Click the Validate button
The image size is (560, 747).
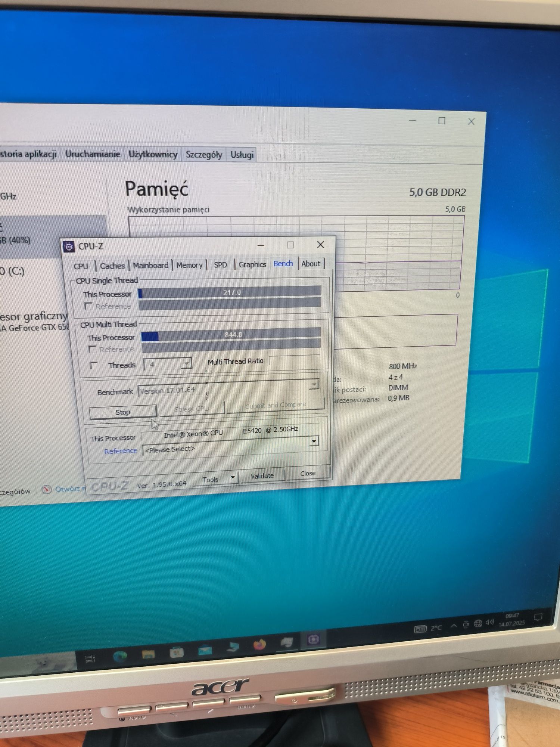(262, 475)
